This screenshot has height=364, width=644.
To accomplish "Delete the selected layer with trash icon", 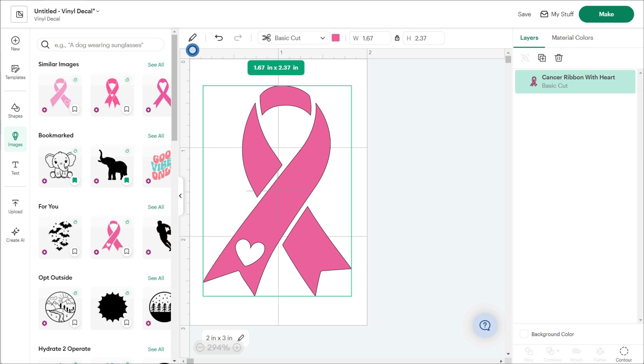I will click(559, 58).
